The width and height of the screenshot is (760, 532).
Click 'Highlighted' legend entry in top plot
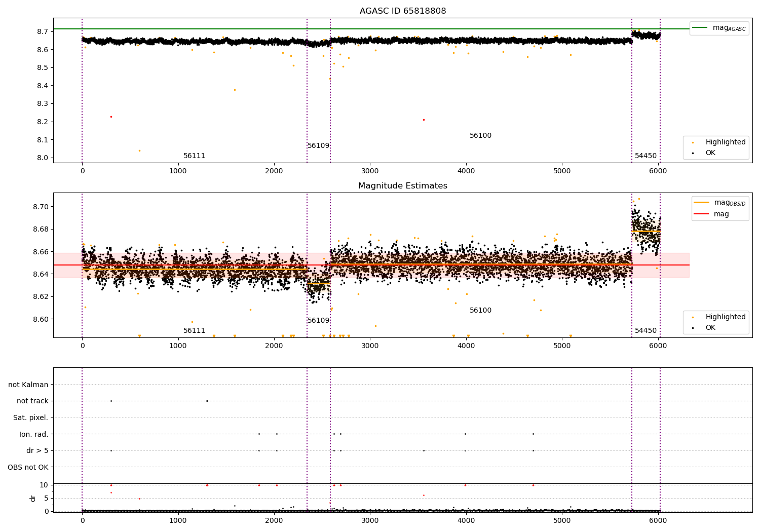tap(719, 142)
